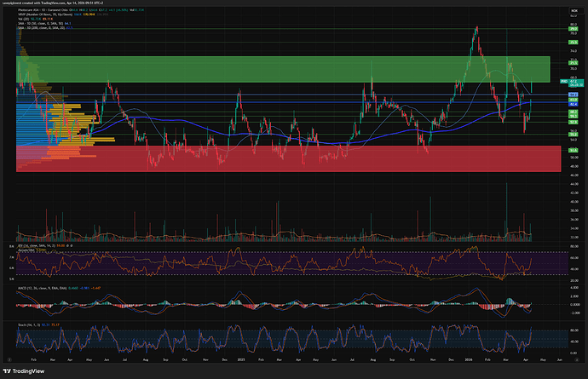The image size is (588, 379).
Task: Select the MACD indicator legend label
Action: point(34,287)
